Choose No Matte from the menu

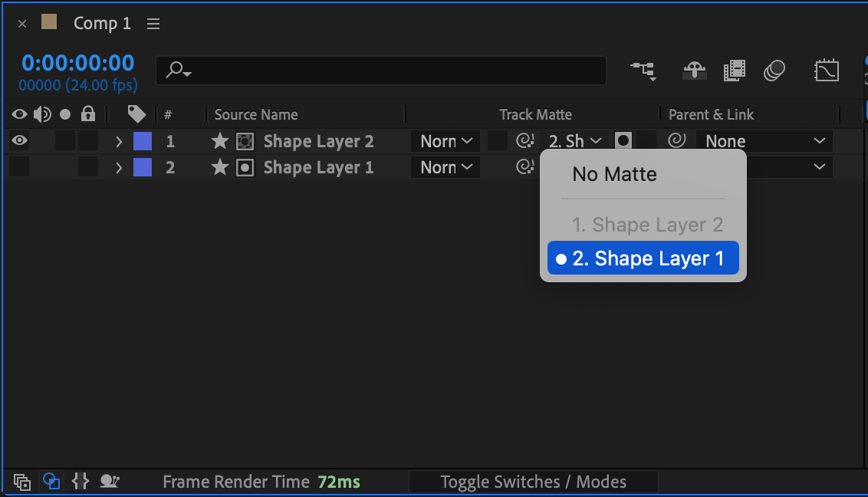[614, 174]
